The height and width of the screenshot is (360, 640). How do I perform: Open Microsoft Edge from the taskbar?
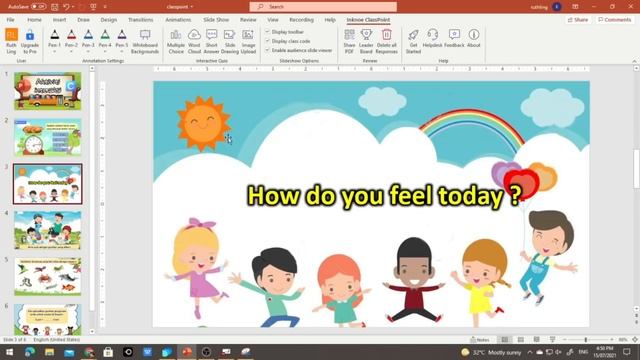pos(29,352)
